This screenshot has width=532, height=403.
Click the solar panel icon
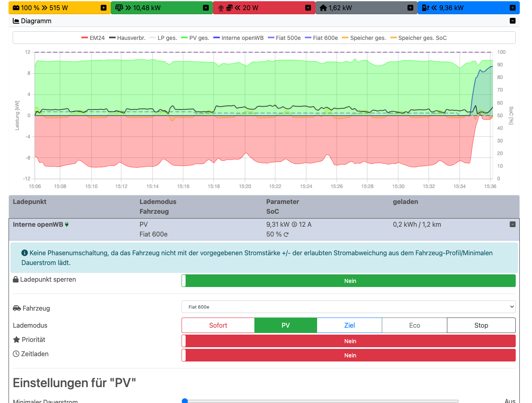[x=119, y=8]
